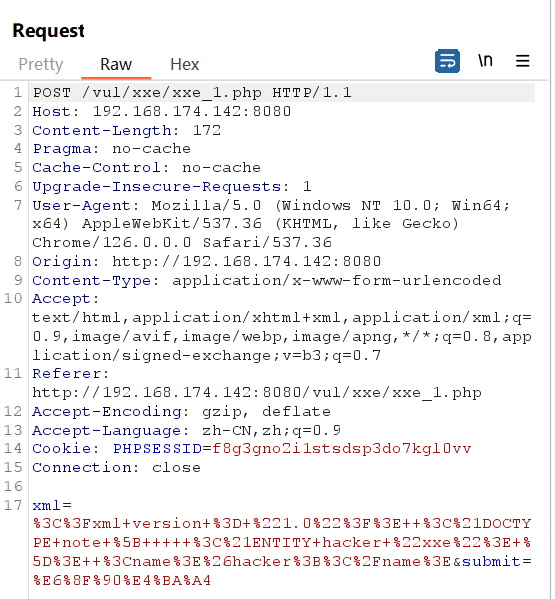This screenshot has height=599, width=555.
Task: Click the Connection: close header
Action: [117, 468]
